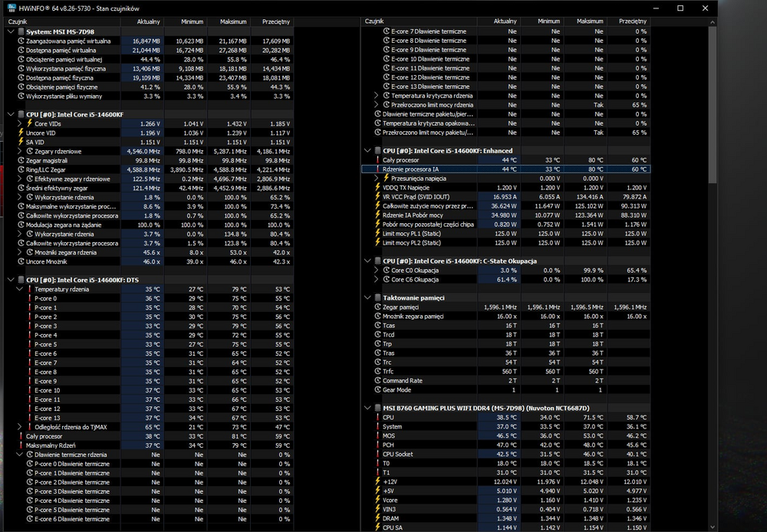Click chip icon of CPU DTS section
The height and width of the screenshot is (532, 767).
click(x=21, y=280)
